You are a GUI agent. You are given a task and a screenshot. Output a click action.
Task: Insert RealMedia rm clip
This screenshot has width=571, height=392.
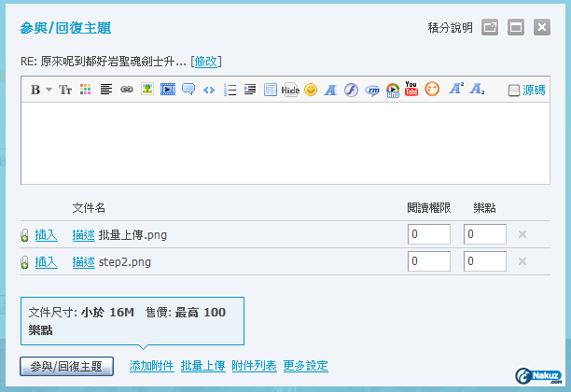[372, 91]
